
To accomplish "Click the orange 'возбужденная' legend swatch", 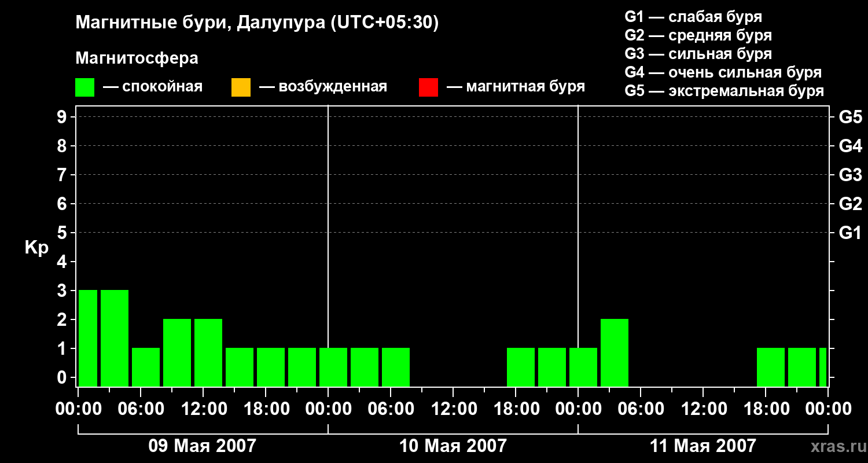I will pyautogui.click(x=241, y=87).
